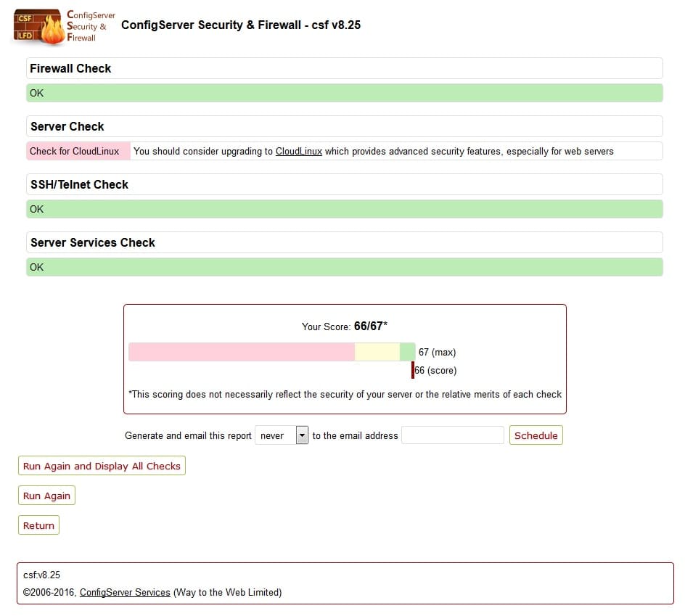Image resolution: width=685 pixels, height=616 pixels.
Task: Click the CSF LFD firewall logo
Action: (64, 26)
